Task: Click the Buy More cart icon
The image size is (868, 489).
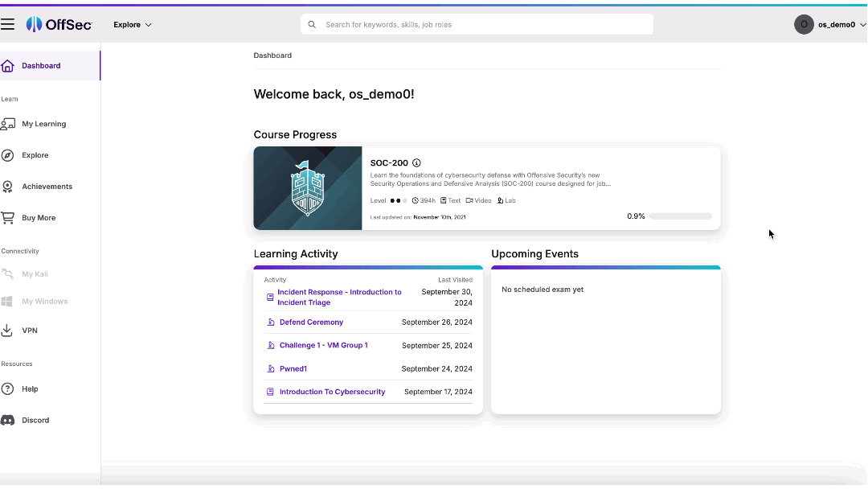Action: pos(8,218)
